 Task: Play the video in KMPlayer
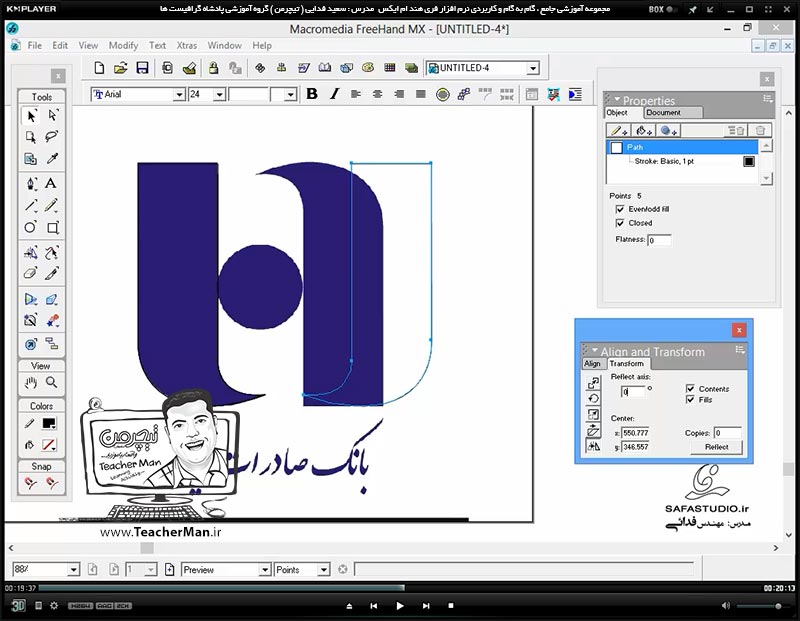400,606
